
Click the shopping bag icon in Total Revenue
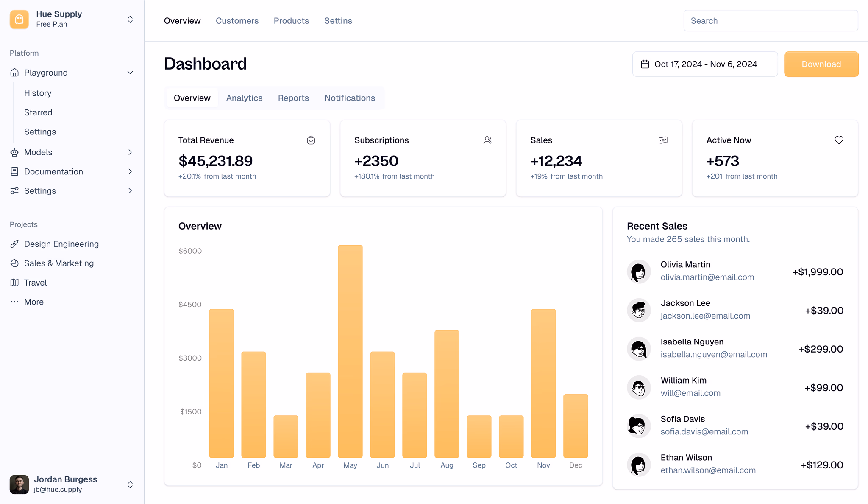[x=311, y=140]
